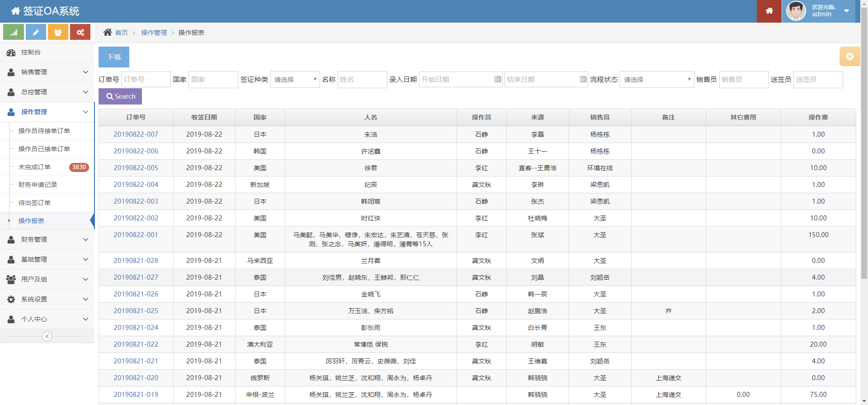This screenshot has width=868, height=405.
Task: Expand the 总控管理 menu
Action: tap(47, 92)
